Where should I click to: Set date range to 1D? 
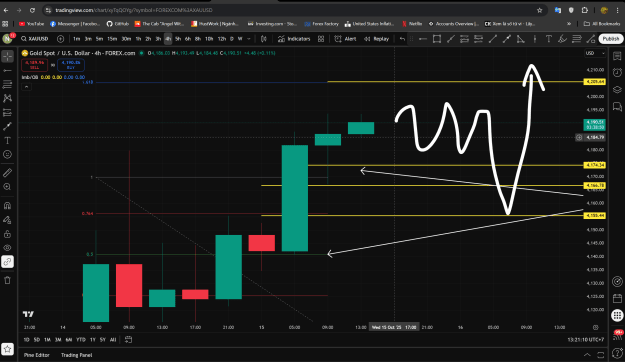[x=26, y=340]
